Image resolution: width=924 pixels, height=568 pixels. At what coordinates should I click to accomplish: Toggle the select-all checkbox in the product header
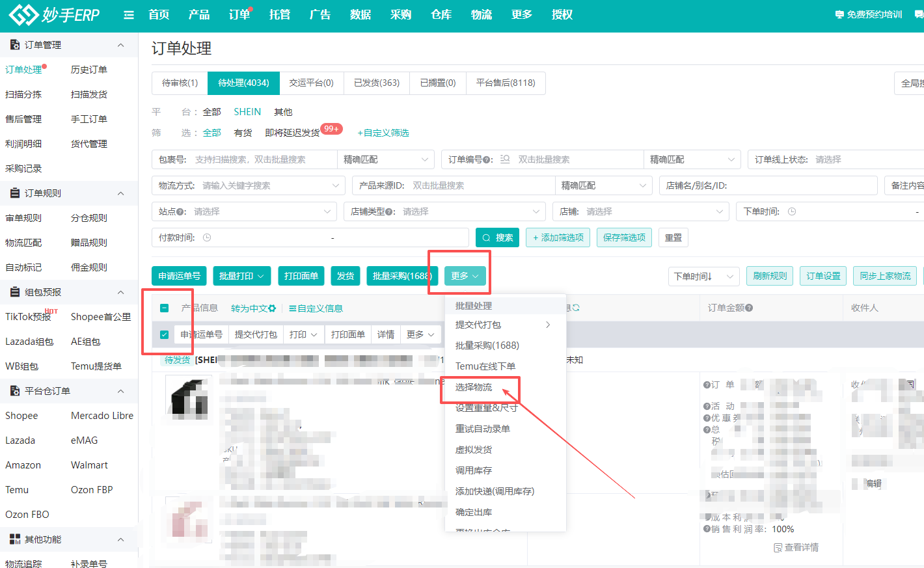(164, 307)
